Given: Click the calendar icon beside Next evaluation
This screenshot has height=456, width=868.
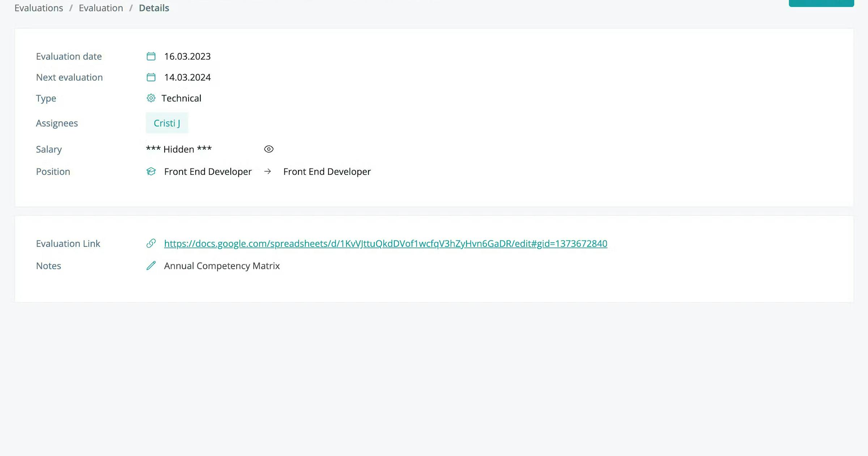Looking at the screenshot, I should click(151, 77).
